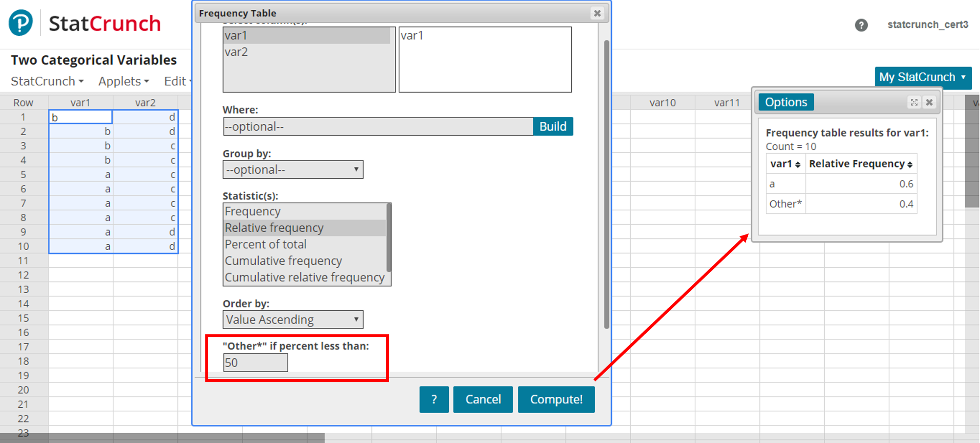Click the Cancel button
The width and height of the screenshot is (980, 443).
coord(483,399)
